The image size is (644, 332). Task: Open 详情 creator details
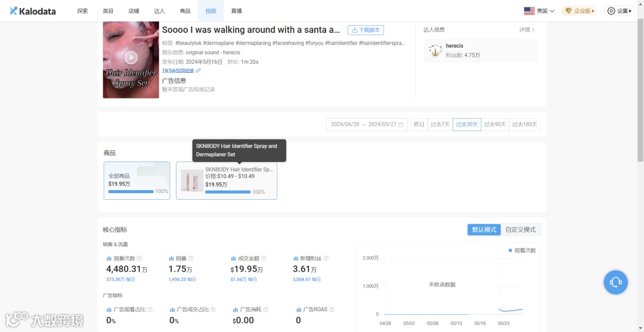(527, 30)
